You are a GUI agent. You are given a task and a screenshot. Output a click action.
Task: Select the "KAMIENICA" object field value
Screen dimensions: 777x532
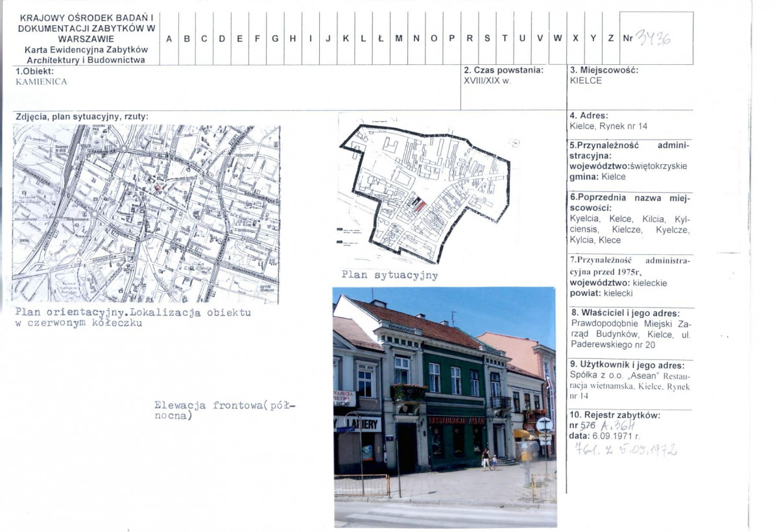(x=42, y=82)
